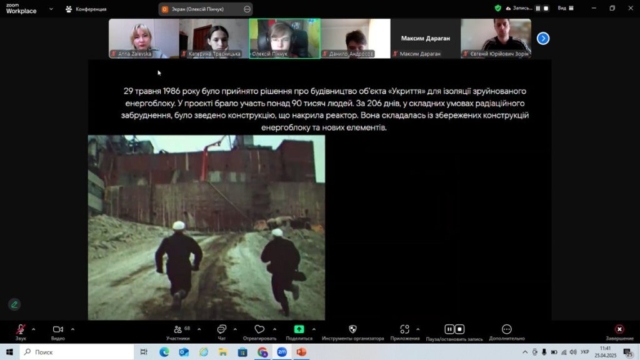This screenshot has height=360, width=640.
Task: Open the Приложения apps icon
Action: click(x=404, y=329)
